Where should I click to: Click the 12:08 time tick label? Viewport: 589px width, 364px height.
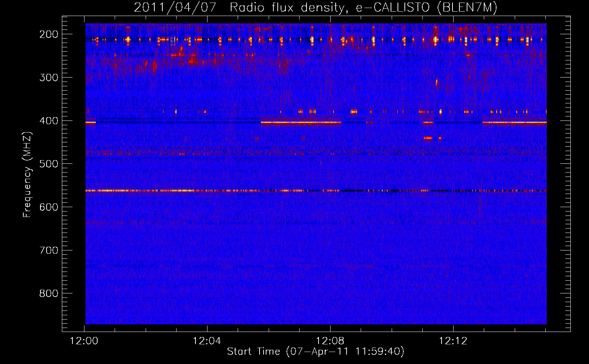pos(330,341)
